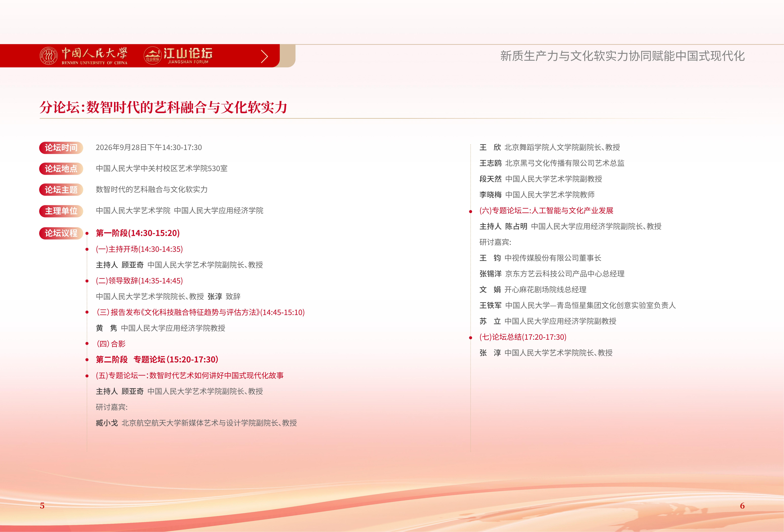
Task: Select the 论坛主题 label badge
Action: point(61,190)
